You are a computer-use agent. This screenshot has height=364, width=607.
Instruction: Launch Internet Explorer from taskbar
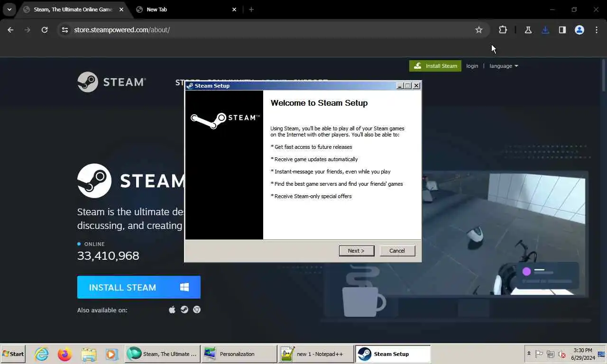tap(42, 354)
